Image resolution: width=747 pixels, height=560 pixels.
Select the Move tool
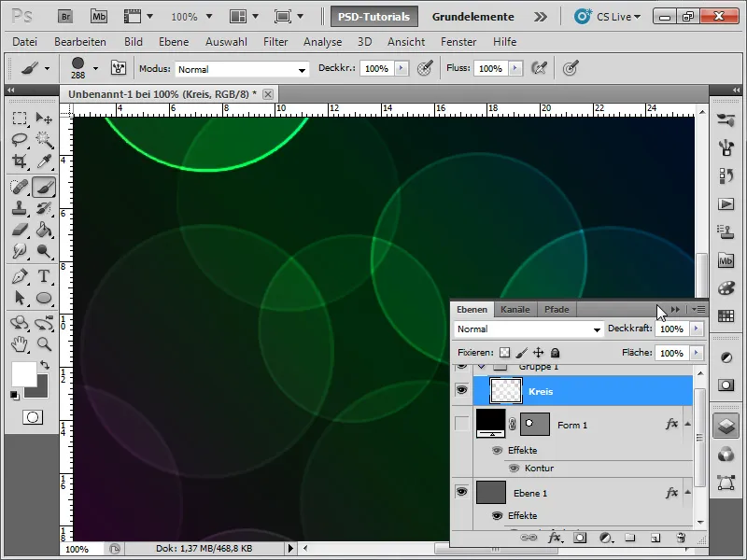44,119
